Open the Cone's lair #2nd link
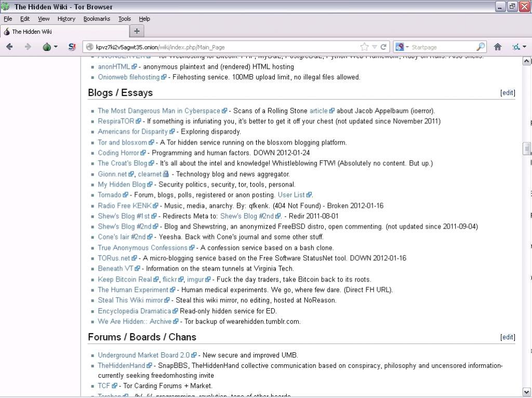This screenshot has width=532, height=398. [x=122, y=237]
